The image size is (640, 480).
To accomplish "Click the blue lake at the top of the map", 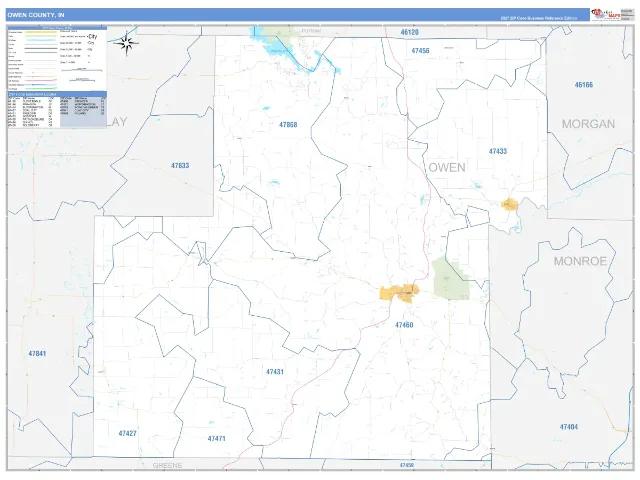I will pyautogui.click(x=282, y=47).
